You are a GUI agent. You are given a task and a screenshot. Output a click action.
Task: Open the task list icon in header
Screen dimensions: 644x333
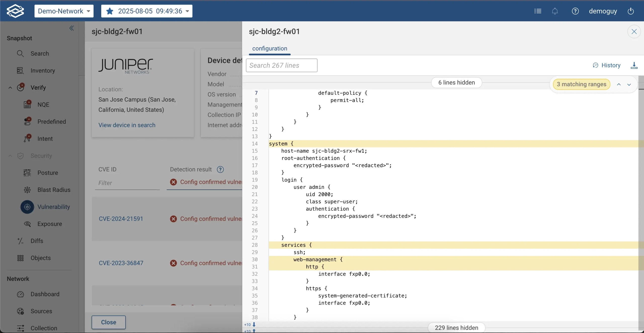[x=538, y=11]
